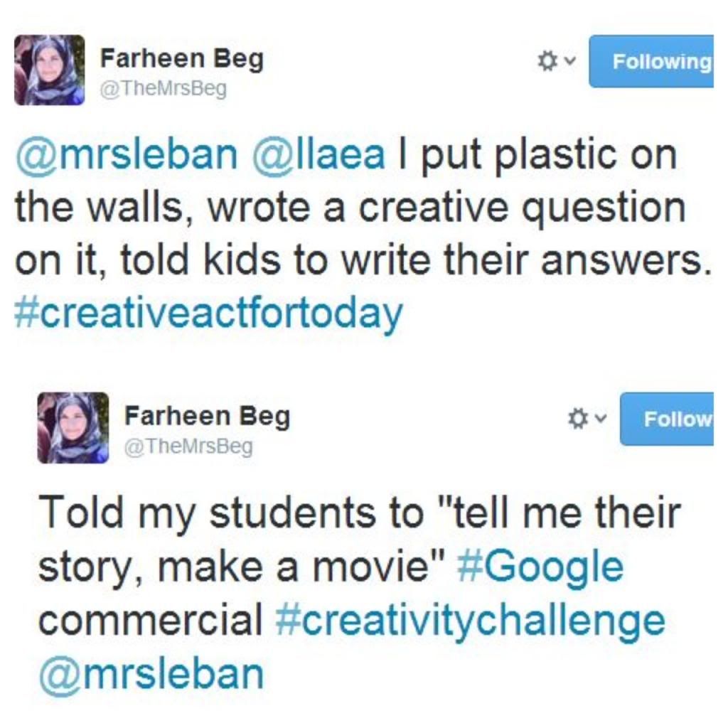Expand the arrow beside the gear on the #creativeactfortoday tweet
This screenshot has height=728, width=728.
coord(569,62)
